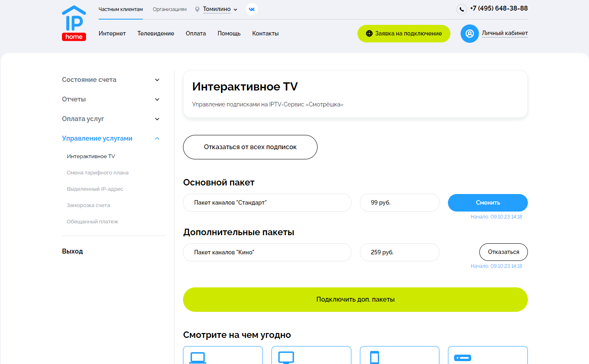This screenshot has width=589, height=364.
Task: Click the Личный кабинет link
Action: pyautogui.click(x=505, y=33)
